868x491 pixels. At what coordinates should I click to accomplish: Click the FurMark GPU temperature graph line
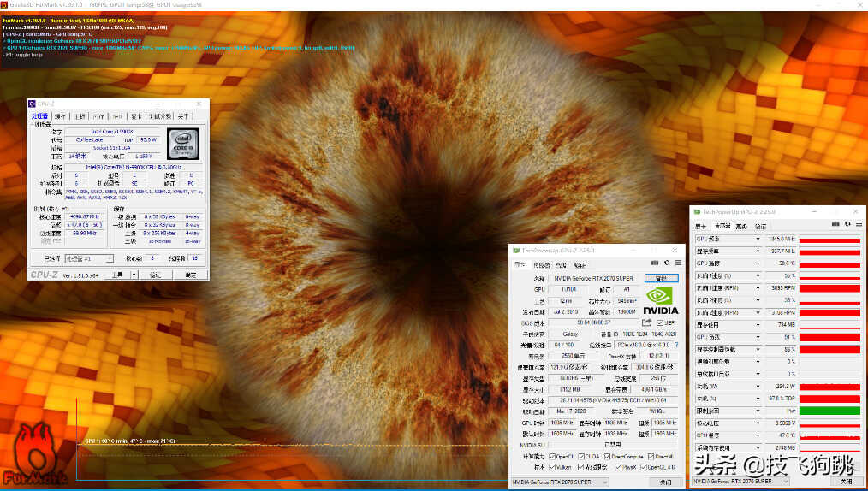pyautogui.click(x=292, y=445)
